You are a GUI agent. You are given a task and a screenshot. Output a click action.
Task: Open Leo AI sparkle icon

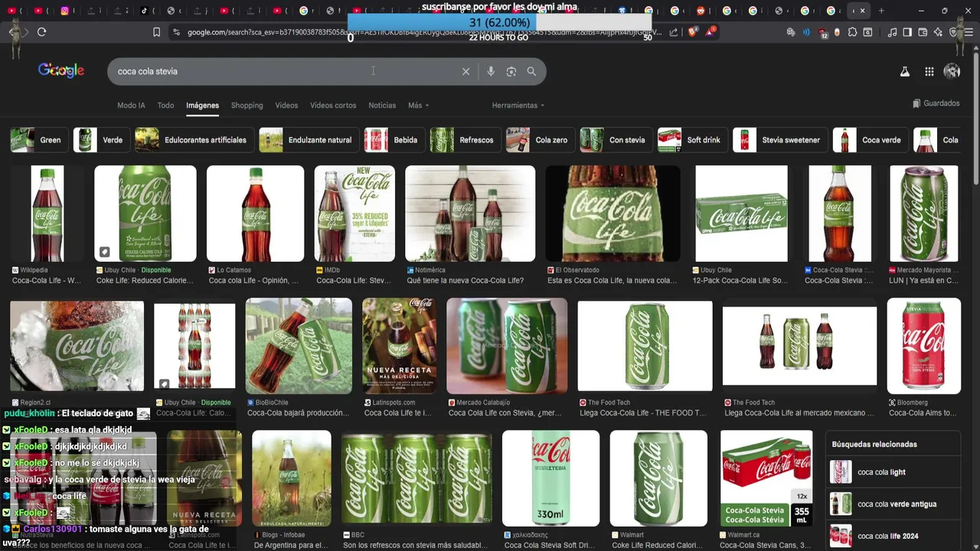(938, 32)
